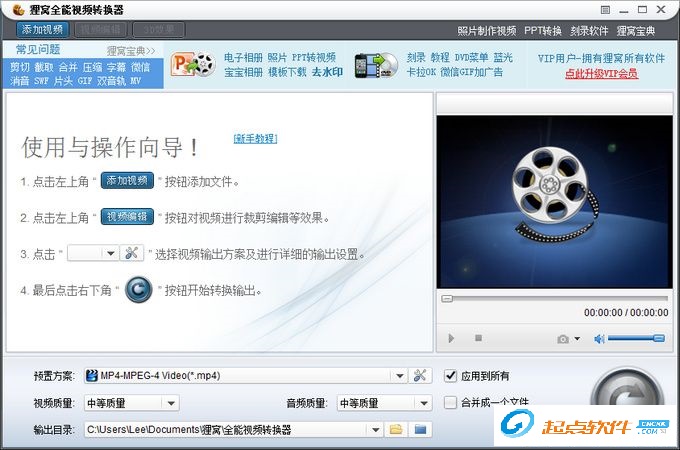Open PPT转换 in the top menu
Viewport: 680px width, 450px height.
tap(543, 31)
